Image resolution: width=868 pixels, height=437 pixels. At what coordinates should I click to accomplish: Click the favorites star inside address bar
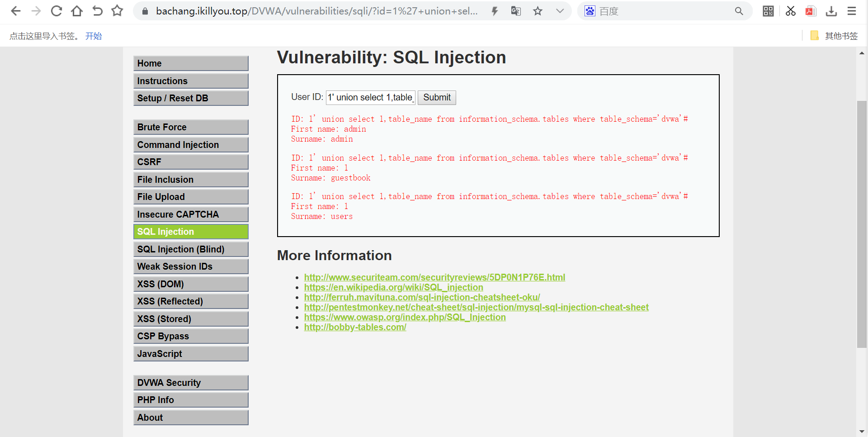(538, 11)
